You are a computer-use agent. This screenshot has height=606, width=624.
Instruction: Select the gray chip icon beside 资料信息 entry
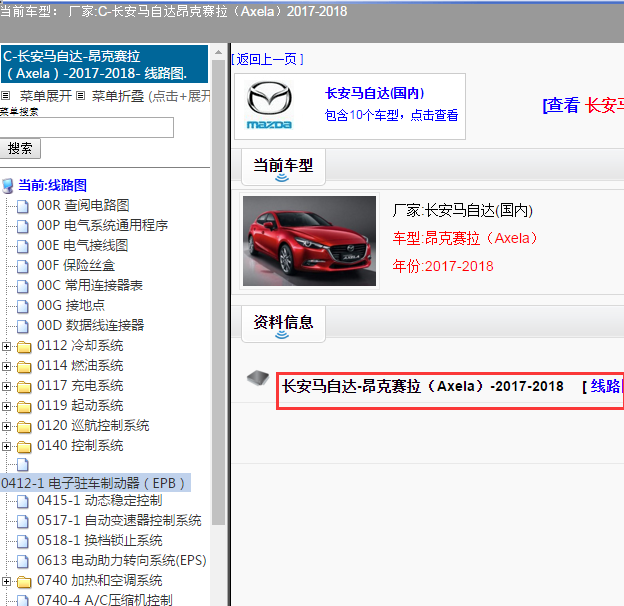click(258, 378)
